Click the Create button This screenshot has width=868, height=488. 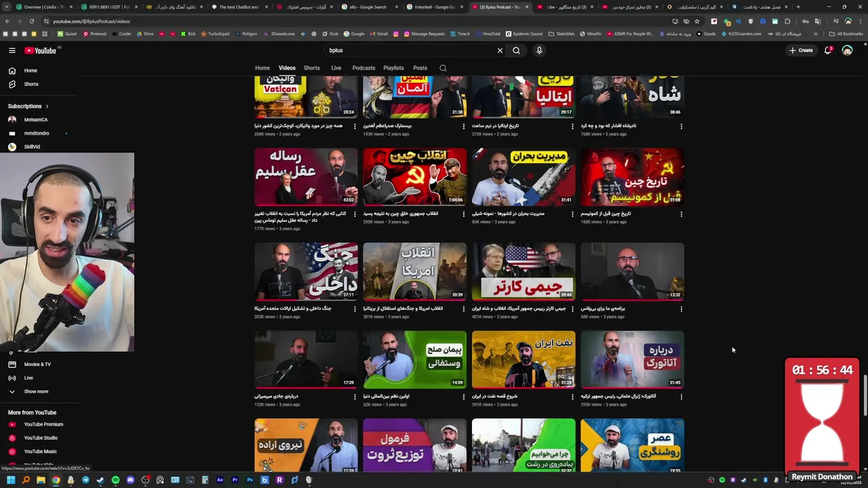[801, 50]
